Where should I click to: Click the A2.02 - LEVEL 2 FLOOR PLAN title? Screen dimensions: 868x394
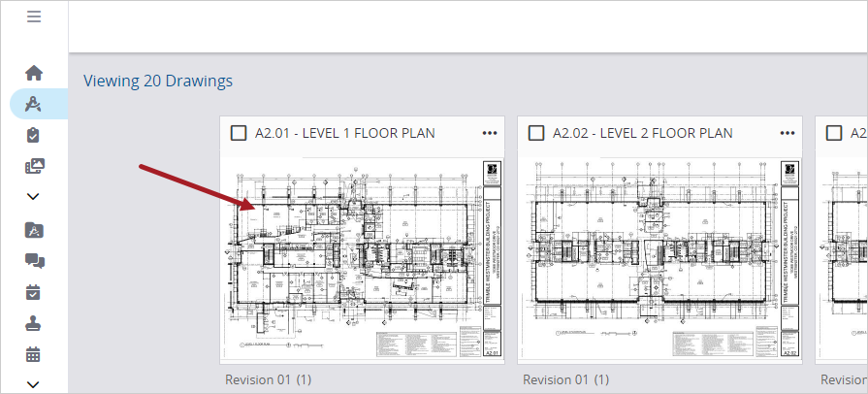tap(643, 133)
